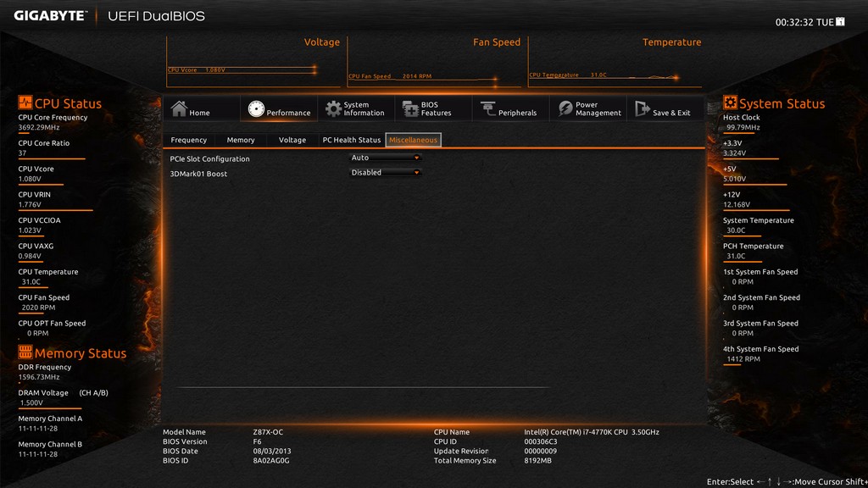Click the DRAM Voltage 1.500V value
Viewport: 868px width, 488px height.
click(x=31, y=402)
